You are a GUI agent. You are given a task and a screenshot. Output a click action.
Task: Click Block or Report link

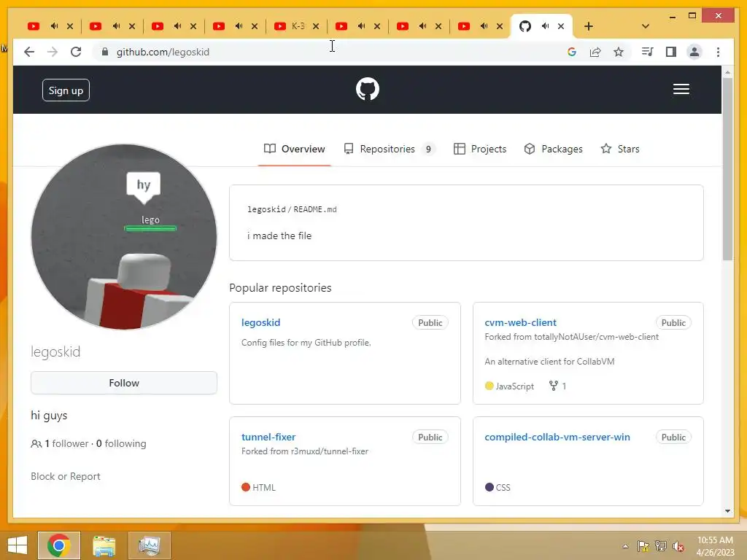pyautogui.click(x=65, y=476)
